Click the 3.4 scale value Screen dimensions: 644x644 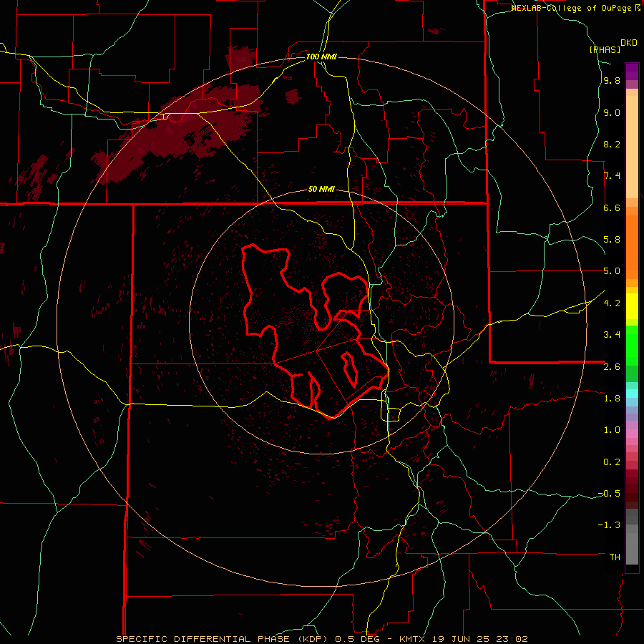point(612,334)
